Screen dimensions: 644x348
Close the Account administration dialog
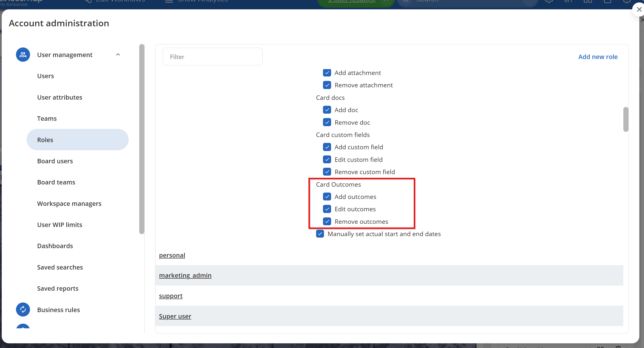(639, 10)
